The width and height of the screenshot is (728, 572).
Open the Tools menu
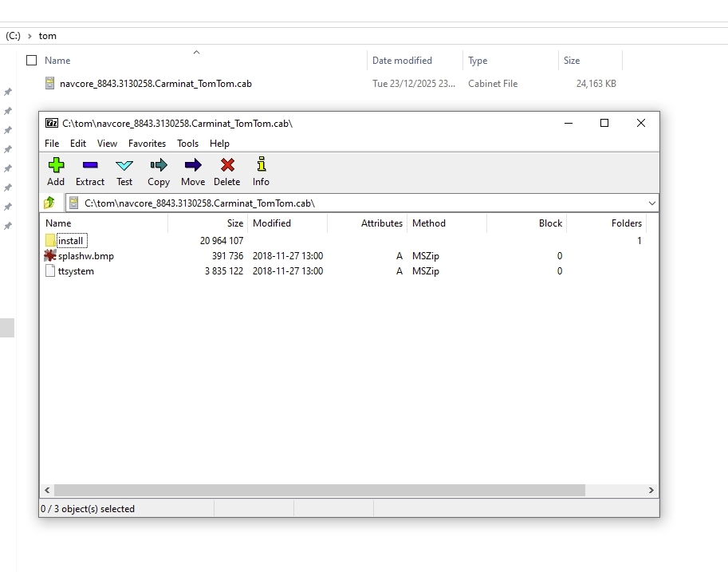[187, 144]
